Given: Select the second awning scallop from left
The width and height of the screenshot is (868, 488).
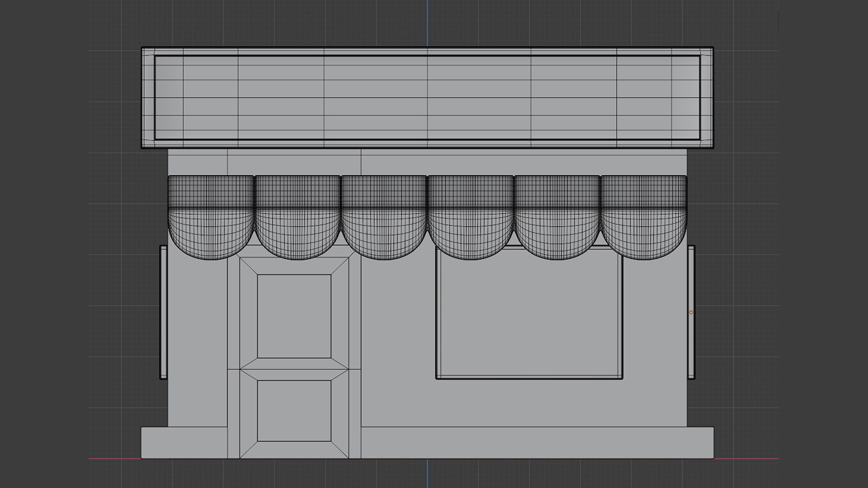Looking at the screenshot, I should [x=297, y=217].
